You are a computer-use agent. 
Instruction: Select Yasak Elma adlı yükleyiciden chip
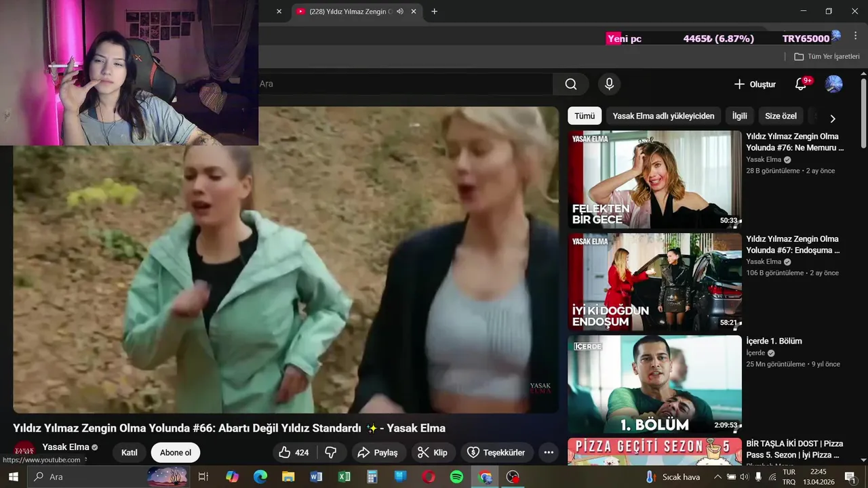click(x=663, y=116)
